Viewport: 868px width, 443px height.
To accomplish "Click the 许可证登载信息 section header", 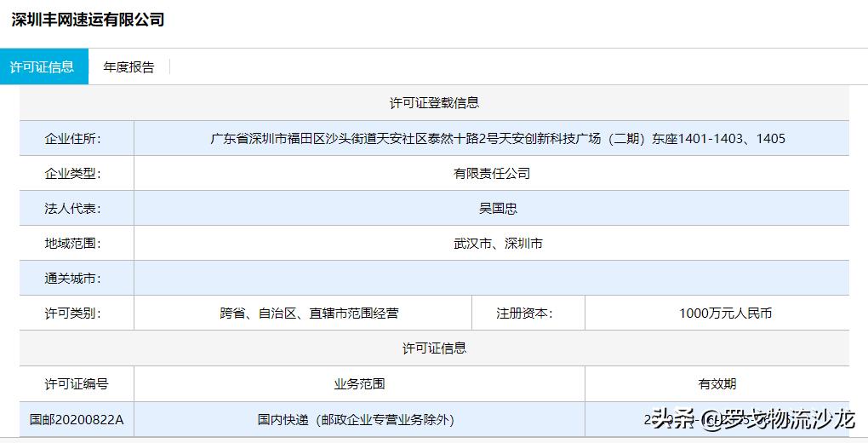I will 434,102.
